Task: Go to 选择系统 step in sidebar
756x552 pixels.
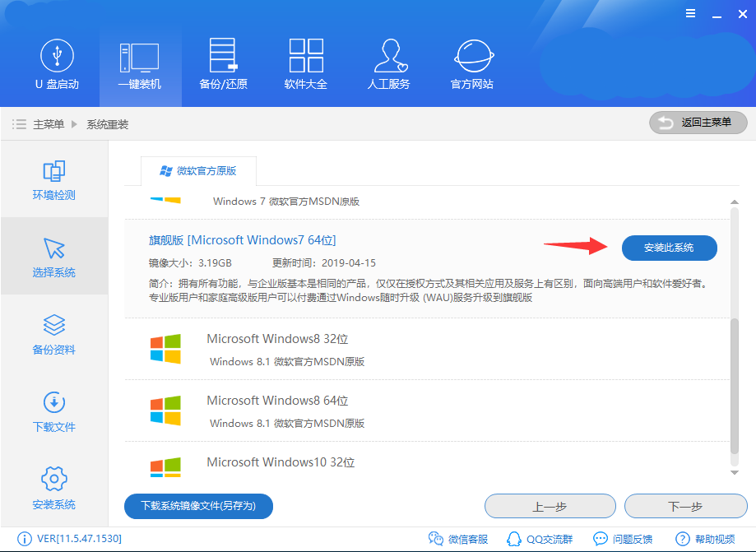Action: click(x=54, y=257)
